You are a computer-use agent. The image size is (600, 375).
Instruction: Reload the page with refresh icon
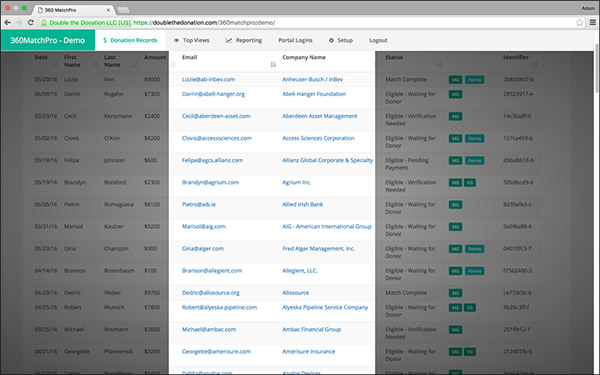31,23
